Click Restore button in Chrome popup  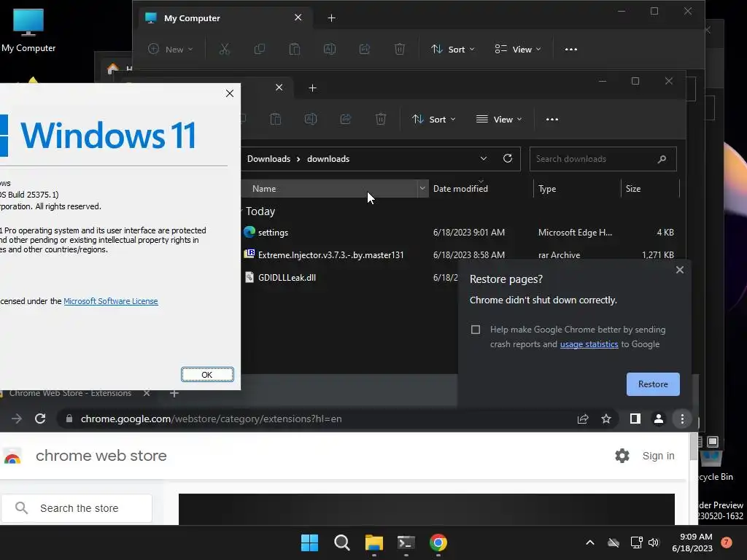(653, 384)
